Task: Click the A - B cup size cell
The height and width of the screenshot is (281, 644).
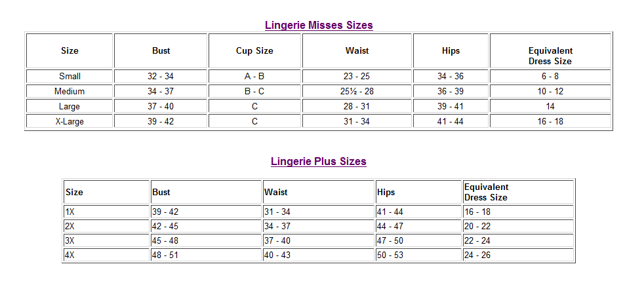Action: 254,76
